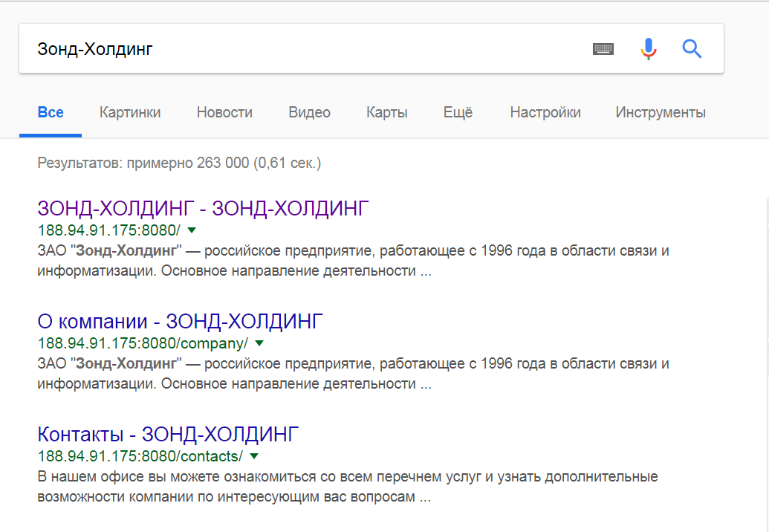Select the Все tab
This screenshot has height=532, width=769.
pyautogui.click(x=51, y=112)
